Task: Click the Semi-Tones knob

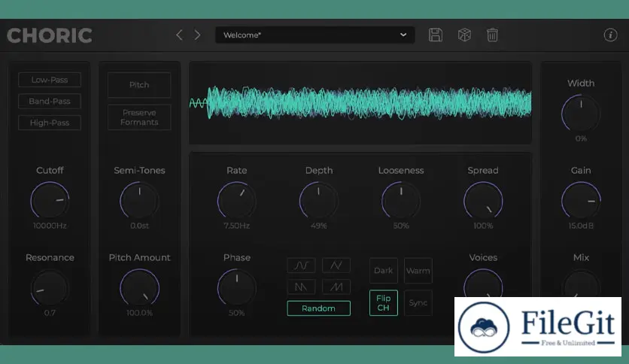Action: [x=139, y=201]
